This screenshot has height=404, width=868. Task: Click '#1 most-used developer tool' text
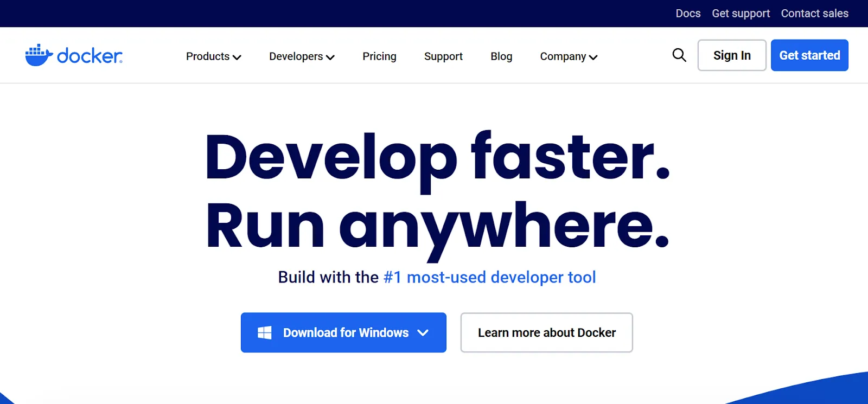(x=489, y=277)
